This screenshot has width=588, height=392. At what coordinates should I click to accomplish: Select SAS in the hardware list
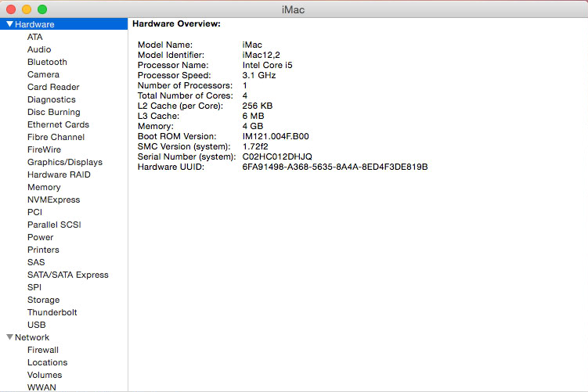click(36, 262)
